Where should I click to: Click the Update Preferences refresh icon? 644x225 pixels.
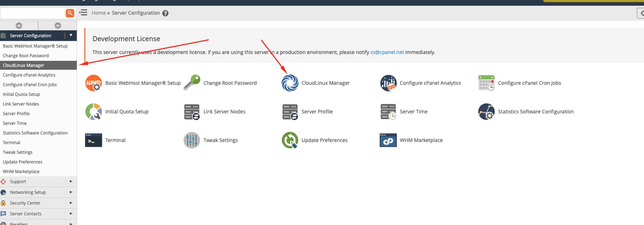(x=290, y=140)
